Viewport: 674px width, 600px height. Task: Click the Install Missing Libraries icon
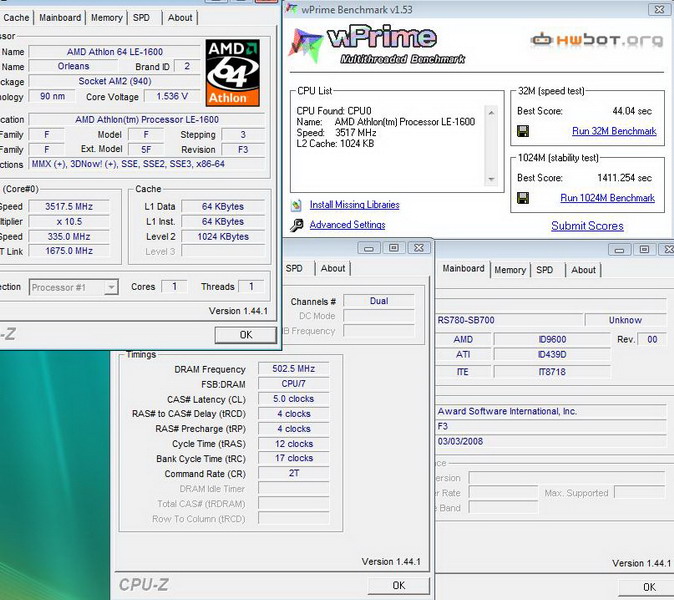(296, 205)
